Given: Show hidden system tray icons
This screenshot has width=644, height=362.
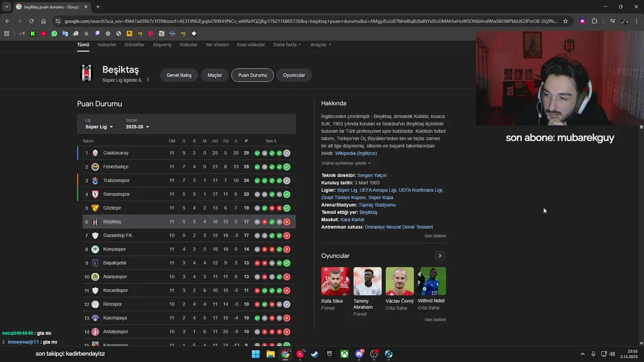Looking at the screenshot, I should point(583,354).
